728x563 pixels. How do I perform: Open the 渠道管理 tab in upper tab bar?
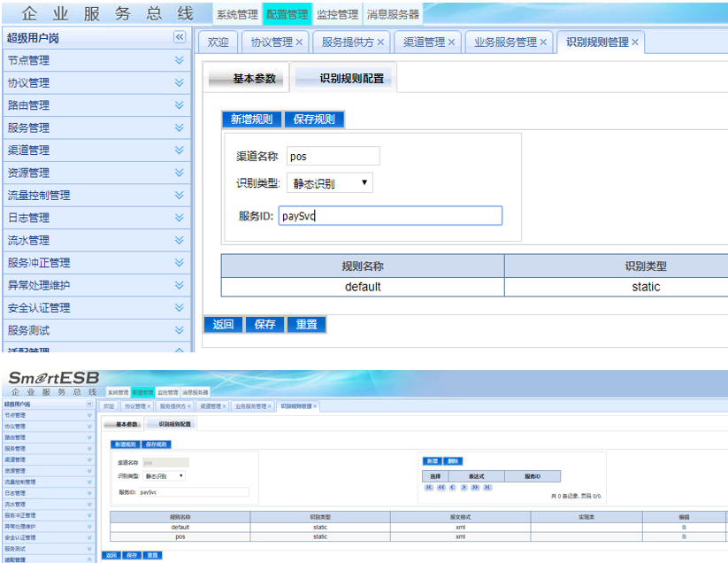click(x=424, y=42)
